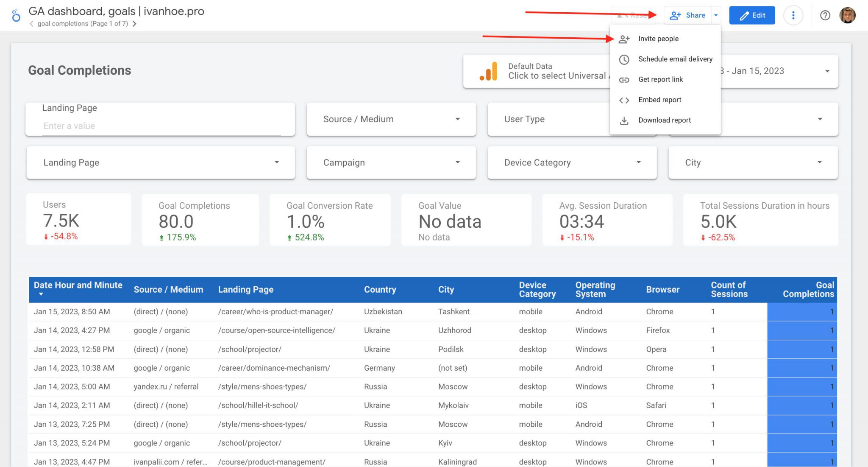Viewport: 868px width, 467px height.
Task: Click the download icon beside Download report
Action: point(624,120)
